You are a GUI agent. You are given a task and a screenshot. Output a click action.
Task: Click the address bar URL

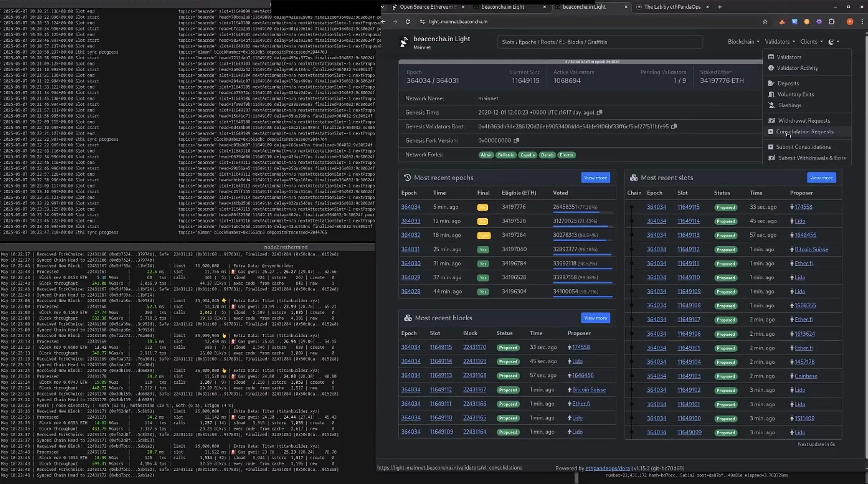pyautogui.click(x=458, y=22)
